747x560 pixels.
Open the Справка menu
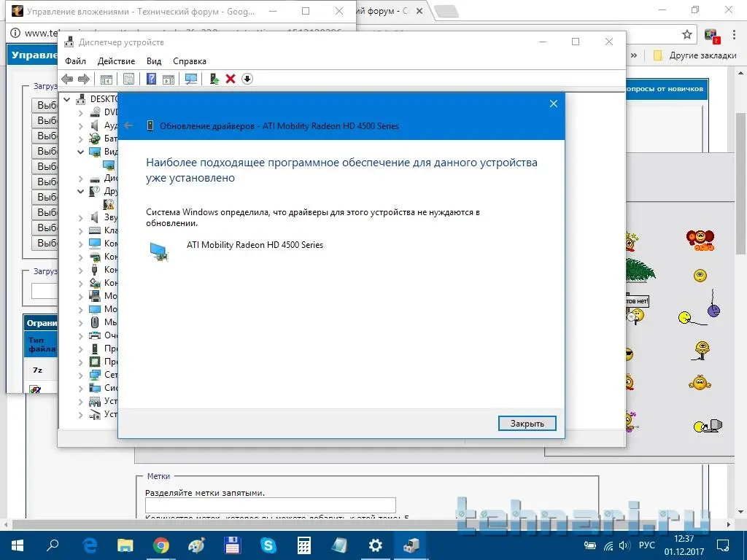(190, 61)
